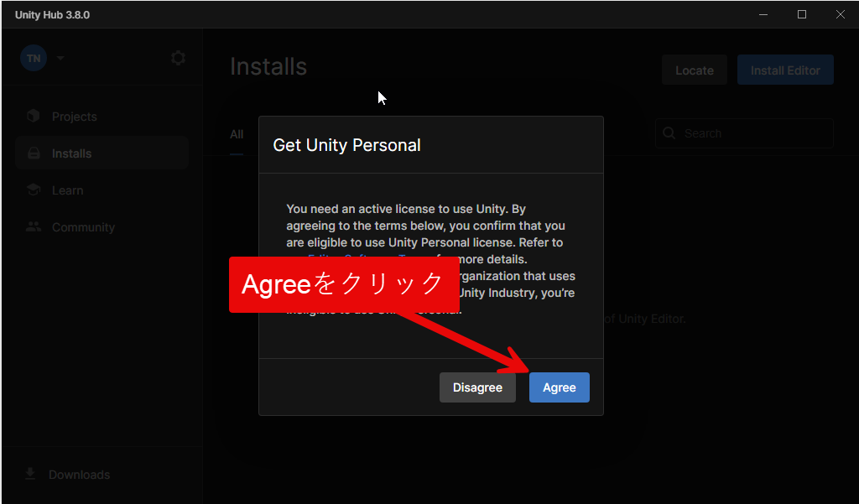Click the Locate button
Viewport: 859px width, 504px height.
point(694,70)
